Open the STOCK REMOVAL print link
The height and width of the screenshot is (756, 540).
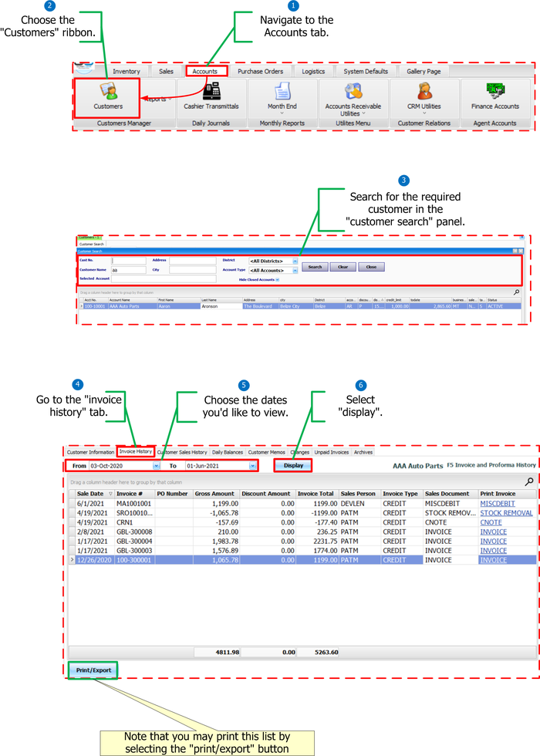click(506, 513)
